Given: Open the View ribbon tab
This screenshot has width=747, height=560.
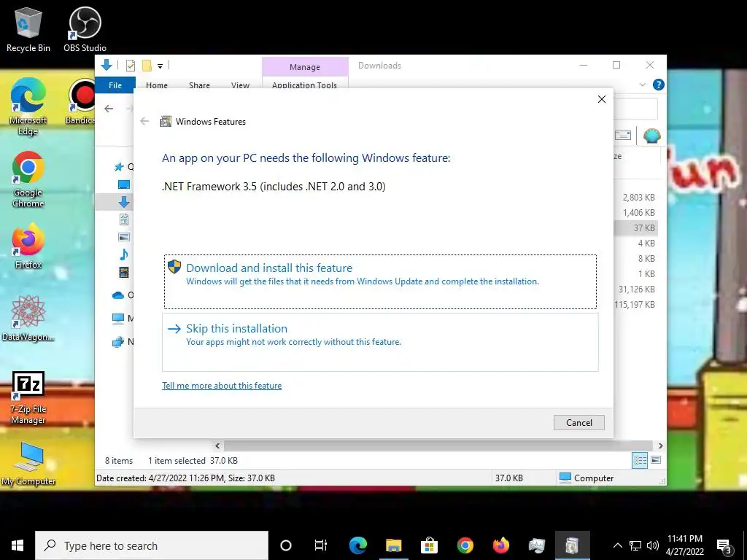Looking at the screenshot, I should tap(240, 85).
